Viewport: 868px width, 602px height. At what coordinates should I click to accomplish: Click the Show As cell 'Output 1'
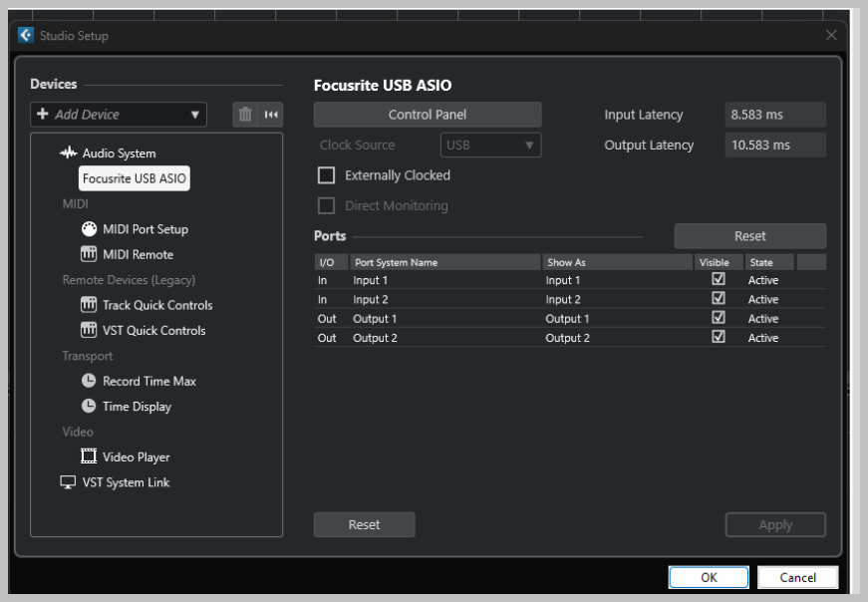(567, 319)
